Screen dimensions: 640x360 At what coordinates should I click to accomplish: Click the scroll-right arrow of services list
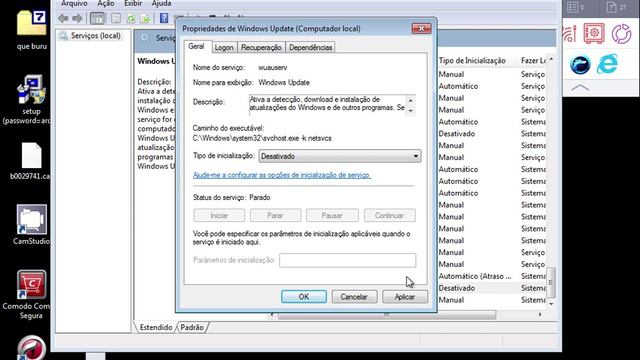click(x=540, y=315)
